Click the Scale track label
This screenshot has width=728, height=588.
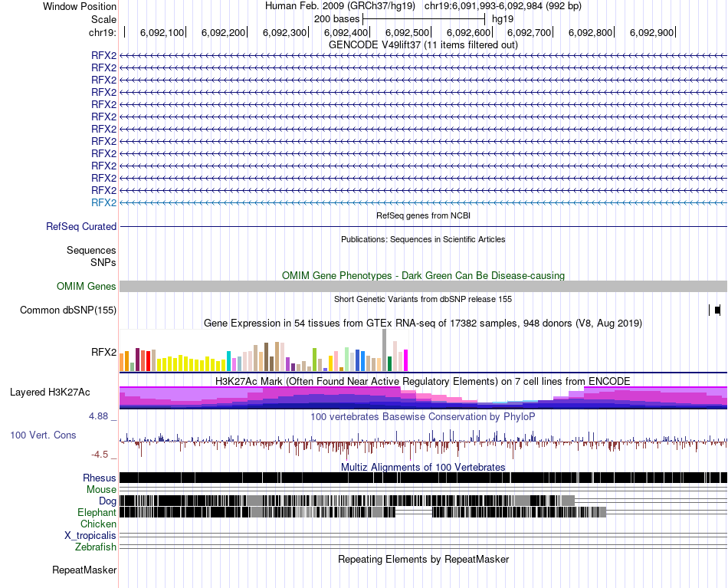(103, 19)
